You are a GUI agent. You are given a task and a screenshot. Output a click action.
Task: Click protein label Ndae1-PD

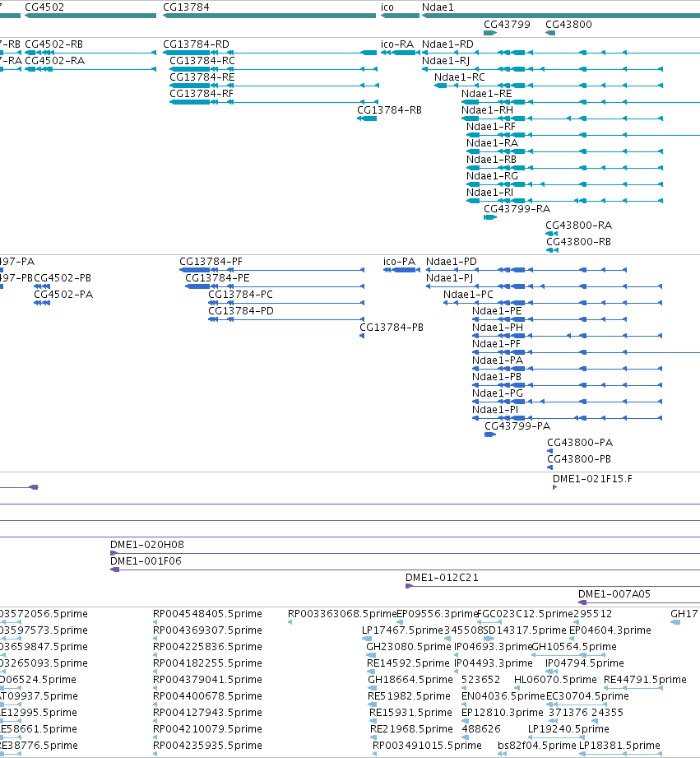[x=452, y=262]
